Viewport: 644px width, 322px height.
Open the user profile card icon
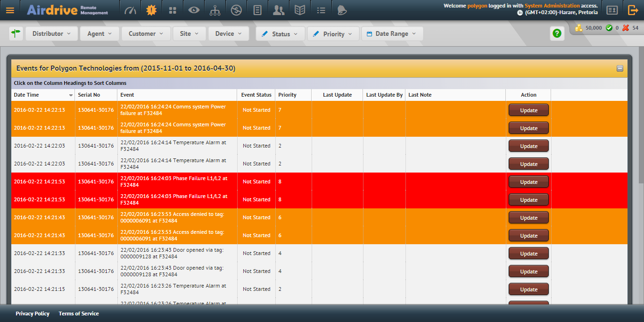612,10
